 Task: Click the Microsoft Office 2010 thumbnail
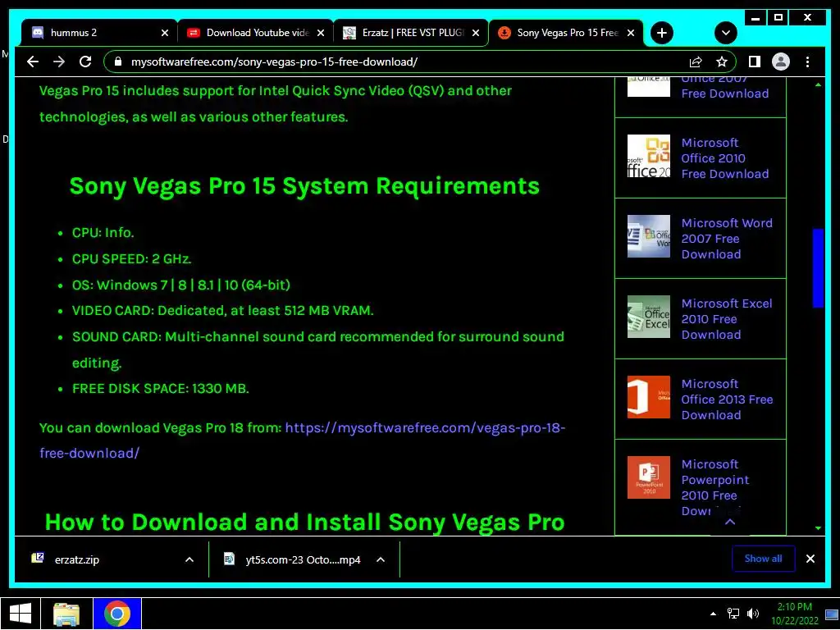[649, 156]
